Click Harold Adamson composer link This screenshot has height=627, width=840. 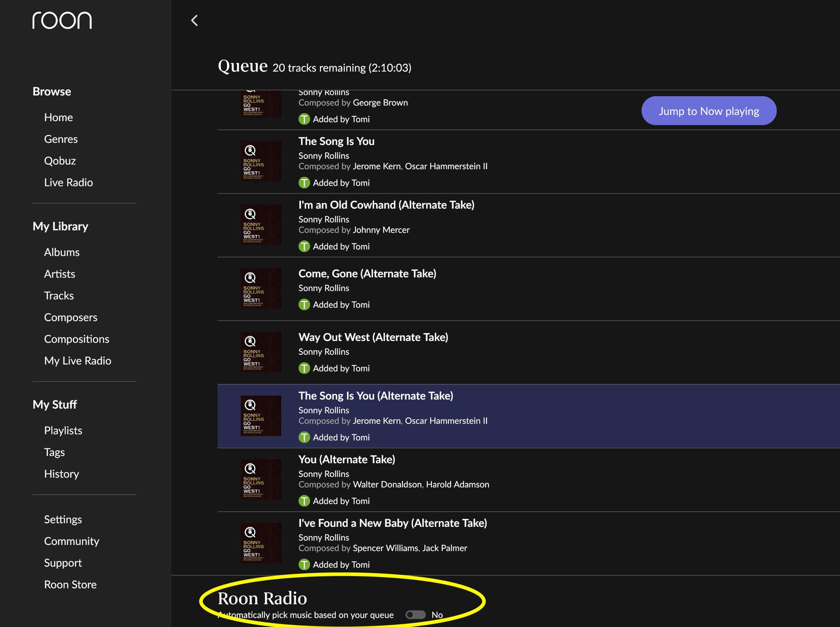[x=458, y=484]
